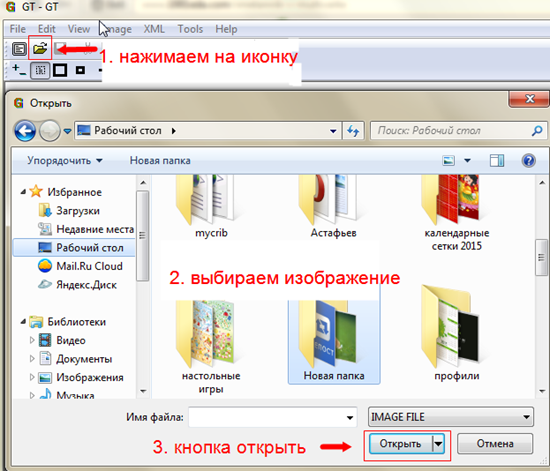Refresh the folder view with the arrows button

[353, 131]
